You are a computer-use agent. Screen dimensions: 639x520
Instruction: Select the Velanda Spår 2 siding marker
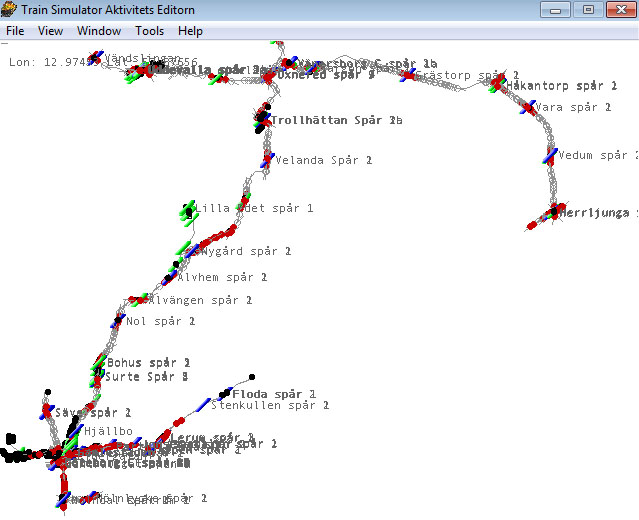[x=268, y=159]
